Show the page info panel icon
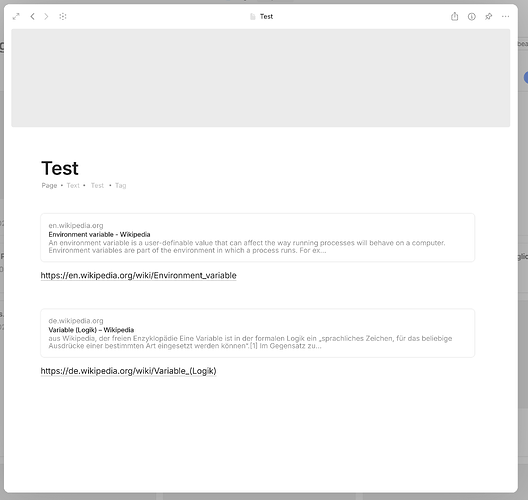The height and width of the screenshot is (500, 528). 471,16
